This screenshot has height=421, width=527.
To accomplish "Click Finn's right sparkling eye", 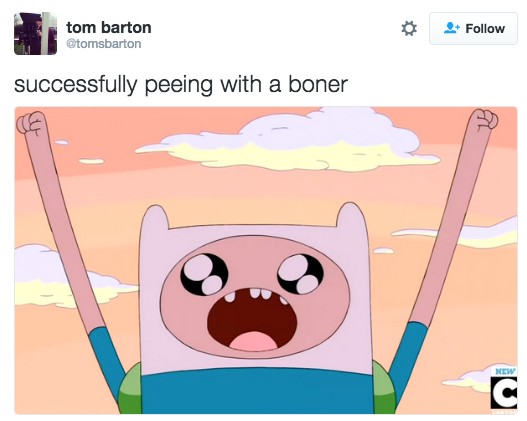I will pos(300,273).
